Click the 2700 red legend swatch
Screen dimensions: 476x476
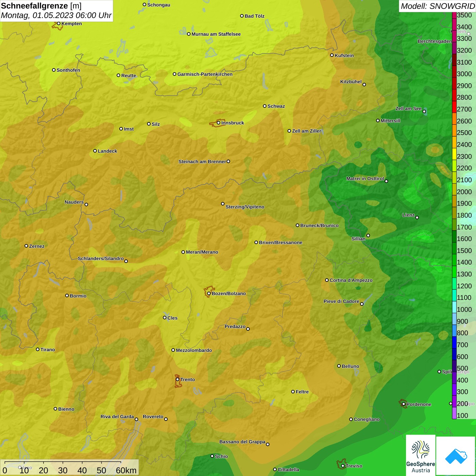click(x=454, y=107)
